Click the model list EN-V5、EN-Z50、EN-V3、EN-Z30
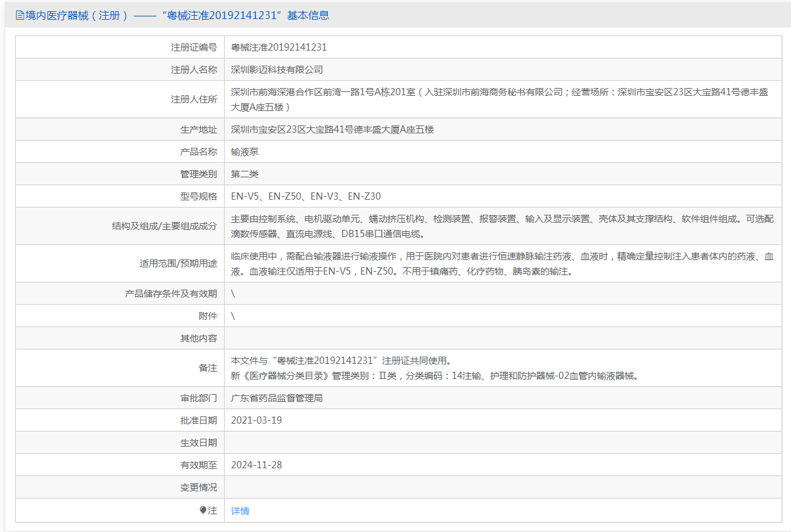 coord(306,196)
